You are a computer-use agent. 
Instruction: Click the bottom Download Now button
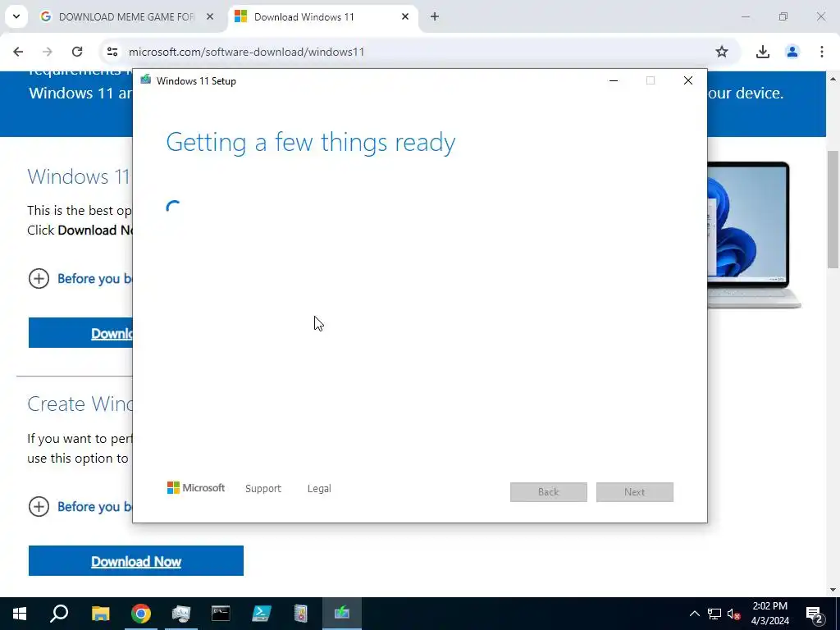click(x=136, y=561)
